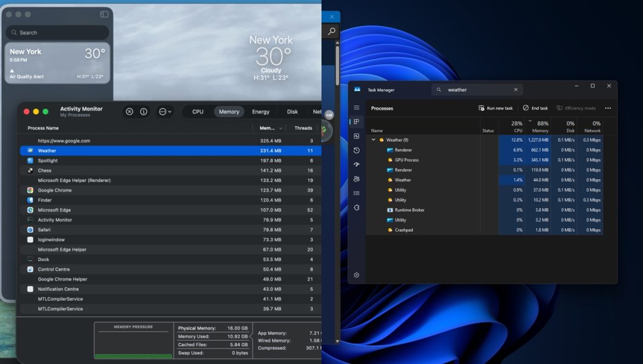643x364 pixels.
Task: Select the Weather process row in Activity Monitor
Action: pyautogui.click(x=170, y=150)
